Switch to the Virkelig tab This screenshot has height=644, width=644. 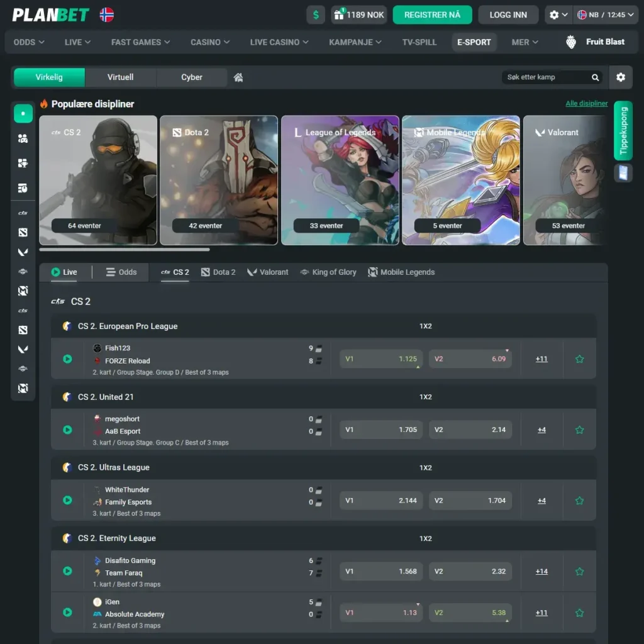pyautogui.click(x=49, y=77)
